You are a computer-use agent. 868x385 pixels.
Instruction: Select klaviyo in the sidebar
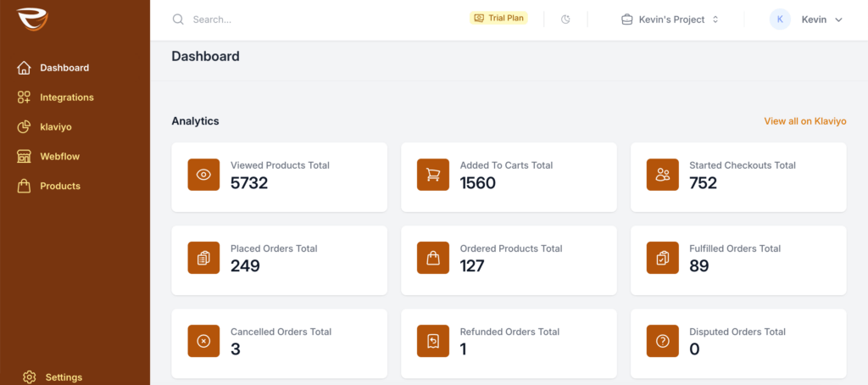point(56,127)
